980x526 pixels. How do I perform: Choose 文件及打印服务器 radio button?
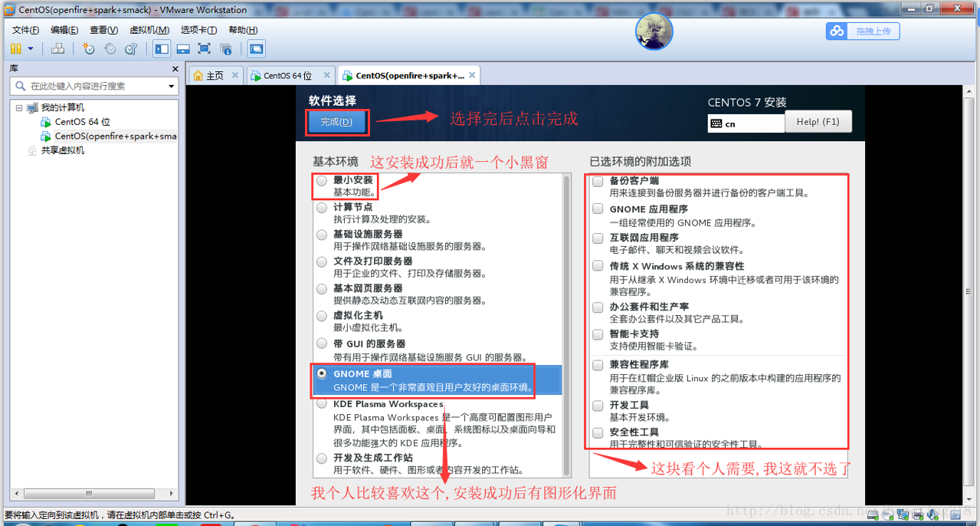(x=321, y=262)
